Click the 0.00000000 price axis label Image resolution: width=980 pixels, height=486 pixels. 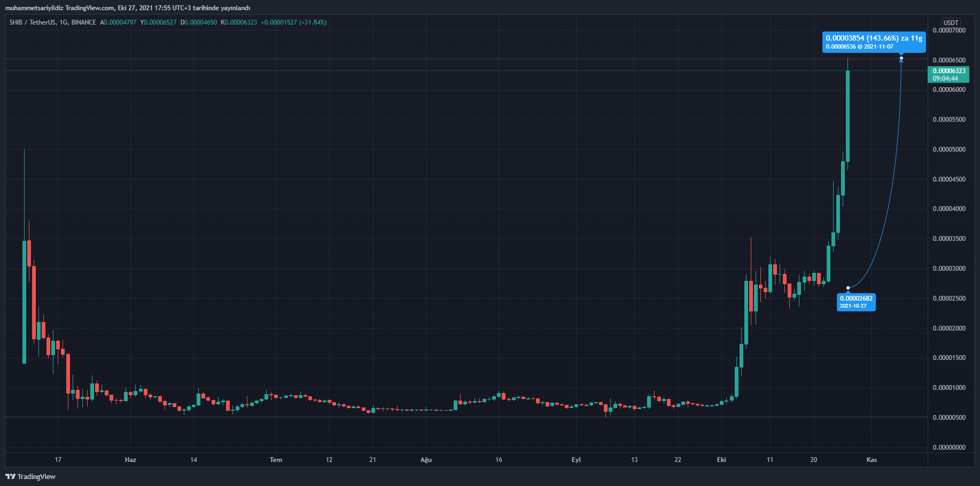click(x=949, y=448)
